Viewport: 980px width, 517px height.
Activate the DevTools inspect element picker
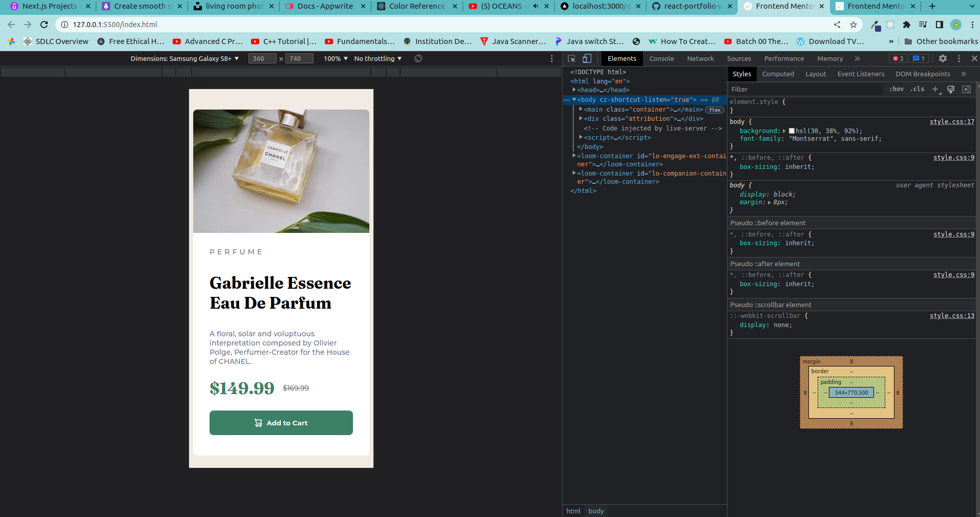tap(572, 59)
